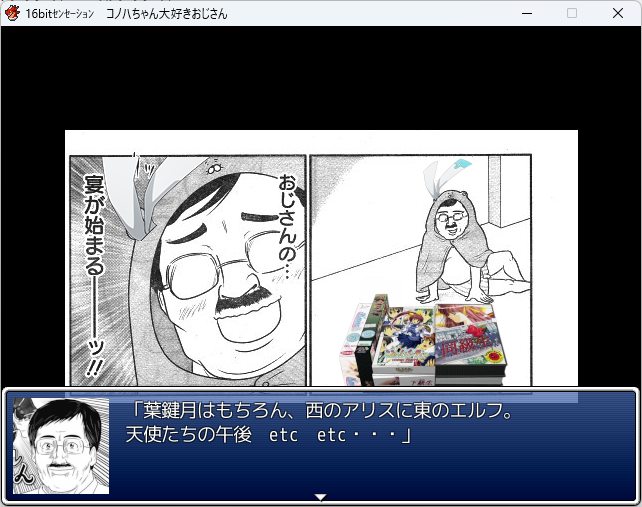Close the game window

618,14
